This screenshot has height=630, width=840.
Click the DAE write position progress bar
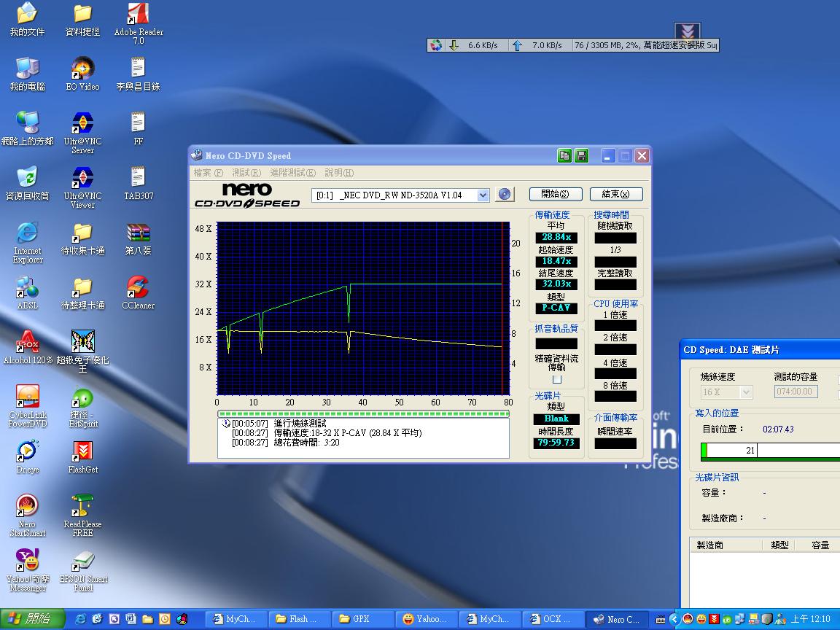tap(770, 451)
